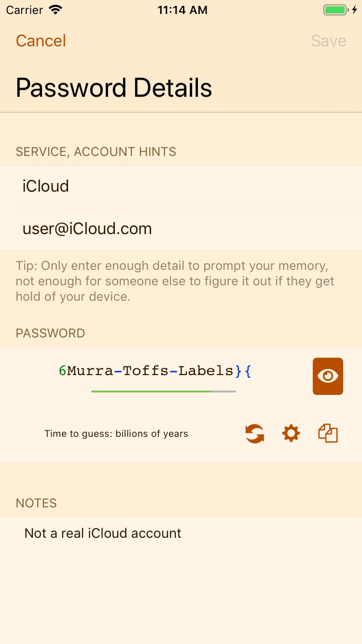Regenerate the password with the refresh icon
The height and width of the screenshot is (644, 362).
tap(254, 433)
